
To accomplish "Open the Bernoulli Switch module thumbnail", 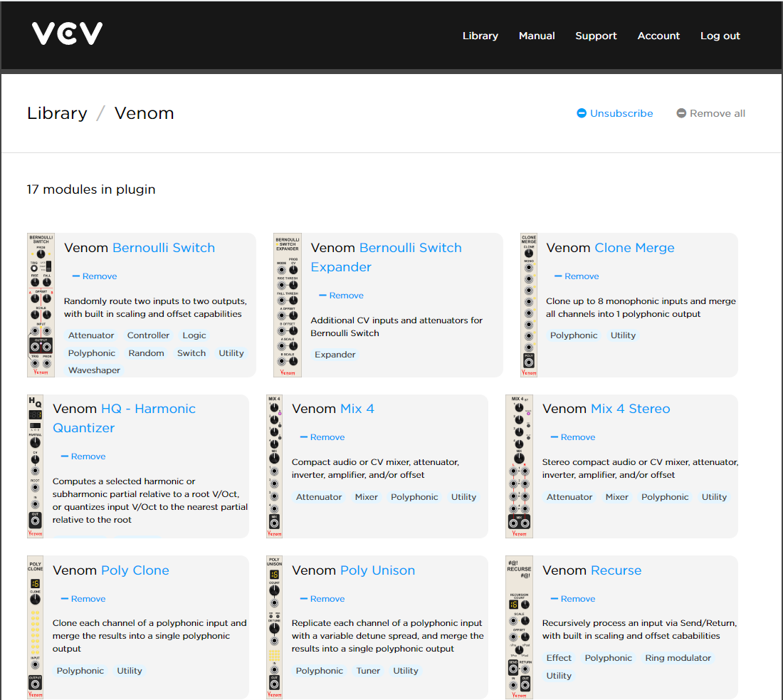I will pos(41,305).
